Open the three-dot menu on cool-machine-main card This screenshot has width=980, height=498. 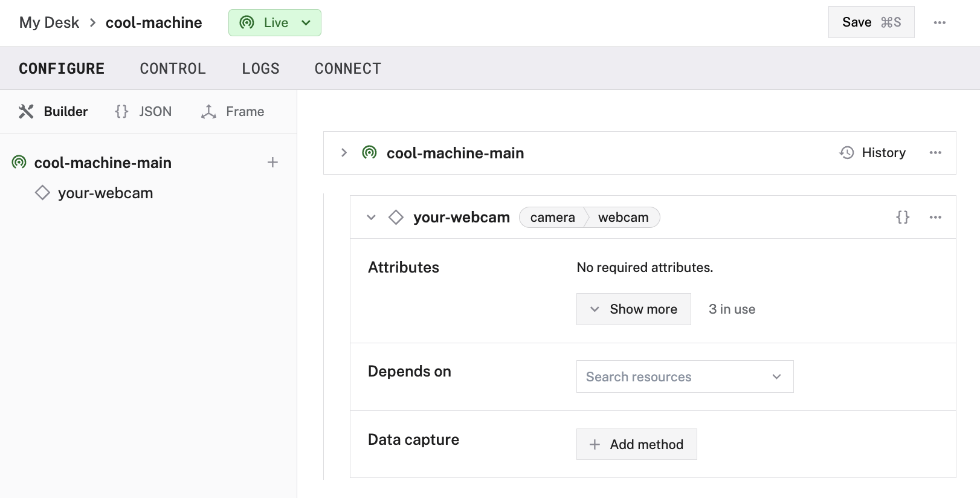(935, 153)
